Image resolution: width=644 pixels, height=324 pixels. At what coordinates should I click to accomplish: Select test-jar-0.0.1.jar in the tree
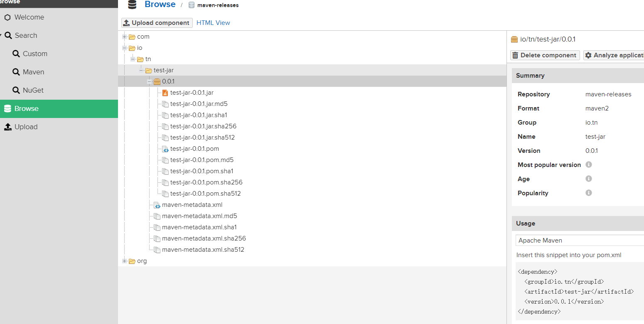pos(192,93)
